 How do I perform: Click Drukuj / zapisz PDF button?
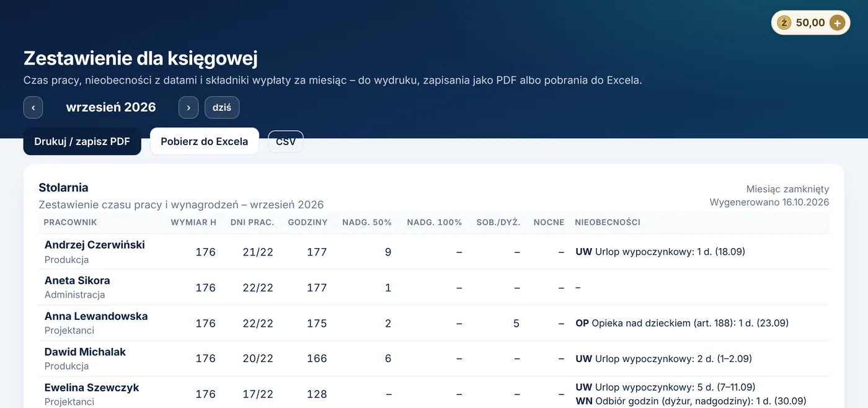point(82,141)
